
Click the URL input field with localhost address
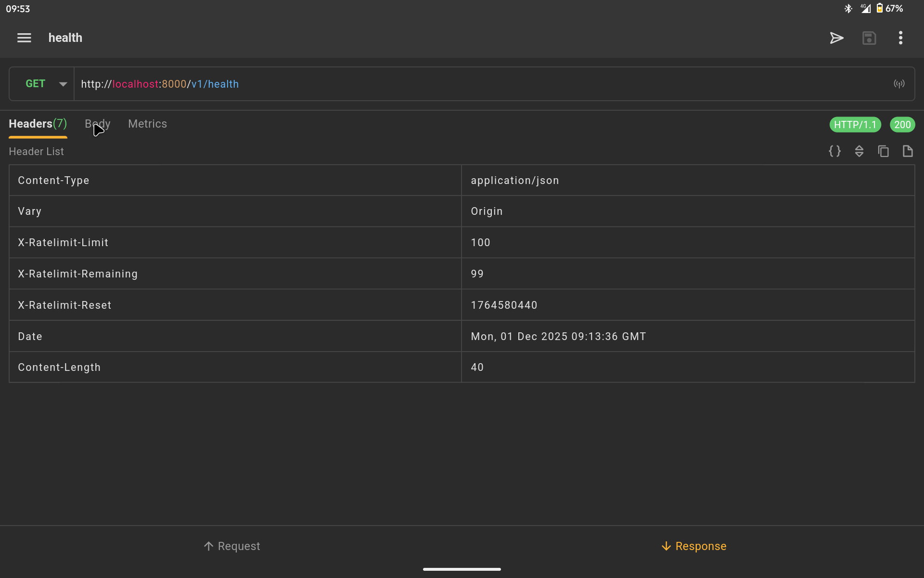tap(481, 84)
